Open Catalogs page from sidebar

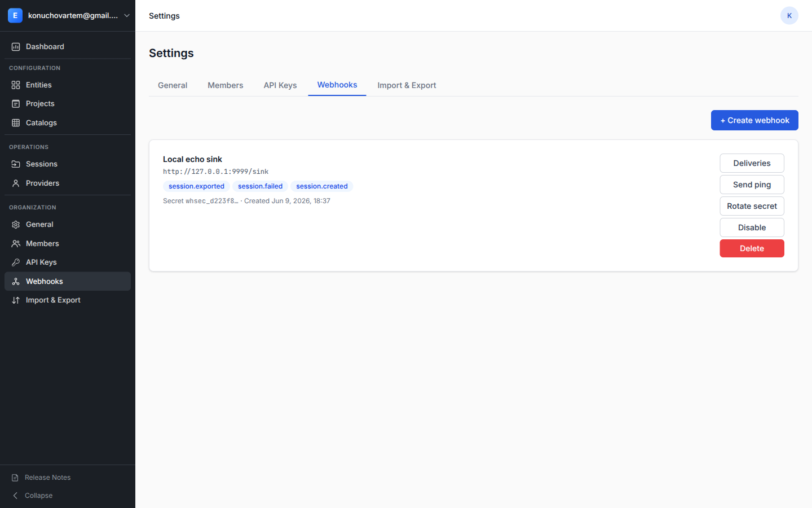click(68, 123)
